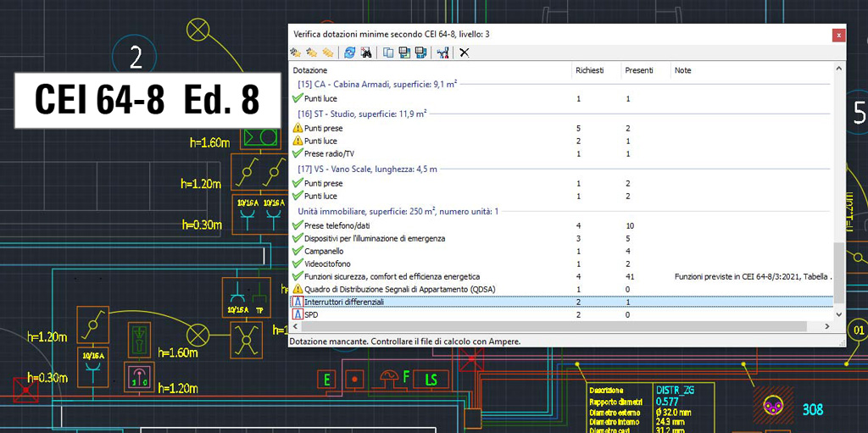Screen dimensions: 868x433
Task: Click horizontal scrollbar left arrow
Action: pos(294,325)
